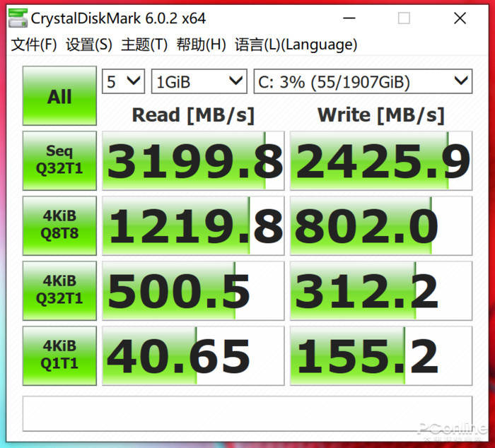Open the 帮助(H) menu
Viewport: 495px width, 448px height.
(x=201, y=45)
